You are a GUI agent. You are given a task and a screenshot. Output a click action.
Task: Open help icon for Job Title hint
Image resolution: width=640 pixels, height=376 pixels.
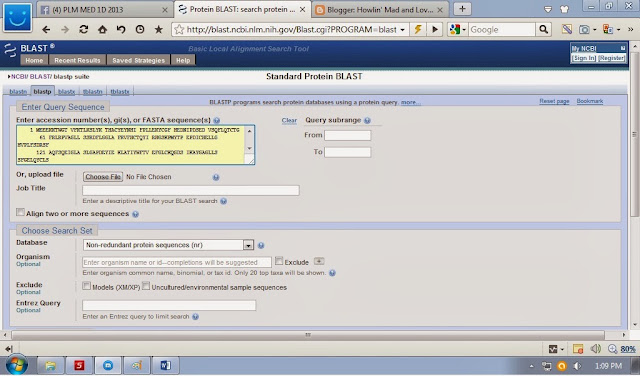pos(223,201)
